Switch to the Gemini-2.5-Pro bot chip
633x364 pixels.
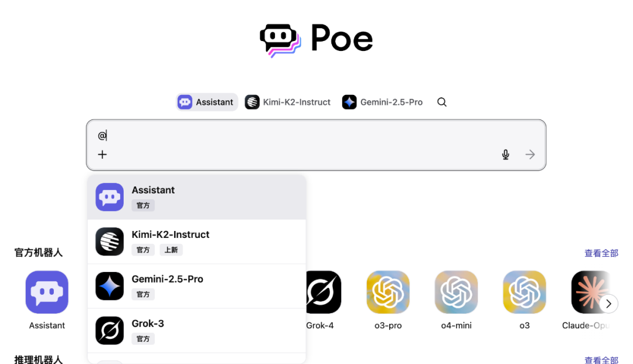click(382, 102)
